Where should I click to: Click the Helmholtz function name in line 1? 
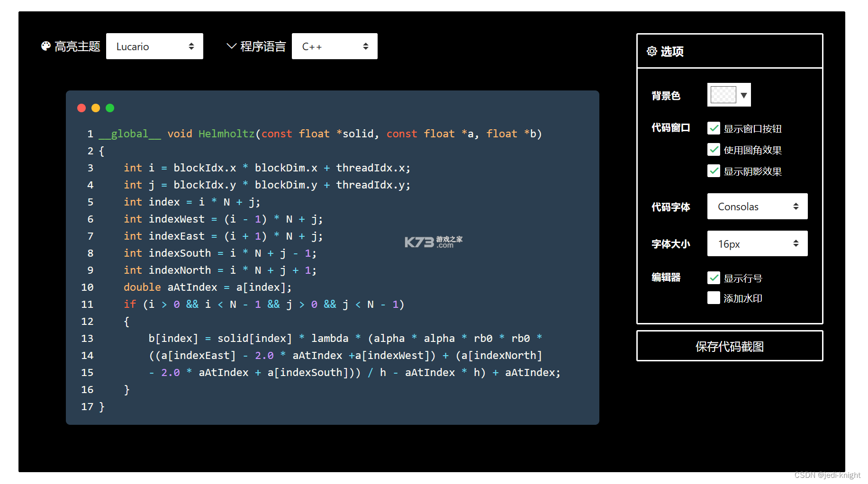[x=226, y=134]
